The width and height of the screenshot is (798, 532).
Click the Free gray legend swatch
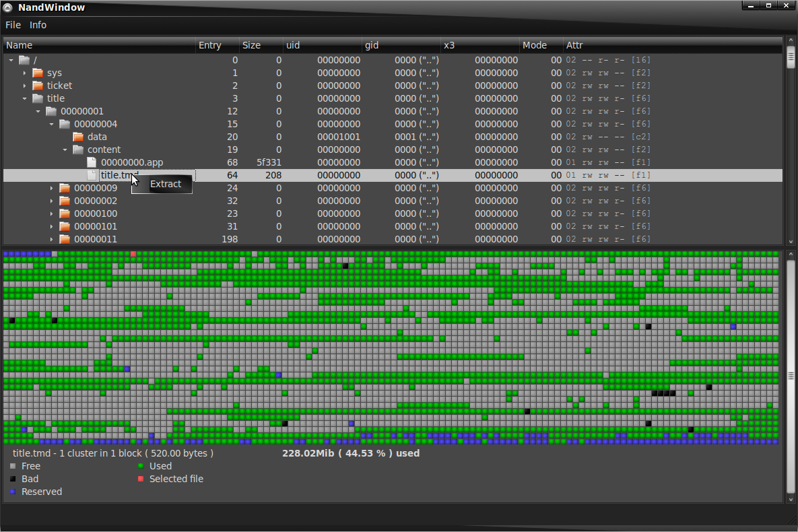13,466
